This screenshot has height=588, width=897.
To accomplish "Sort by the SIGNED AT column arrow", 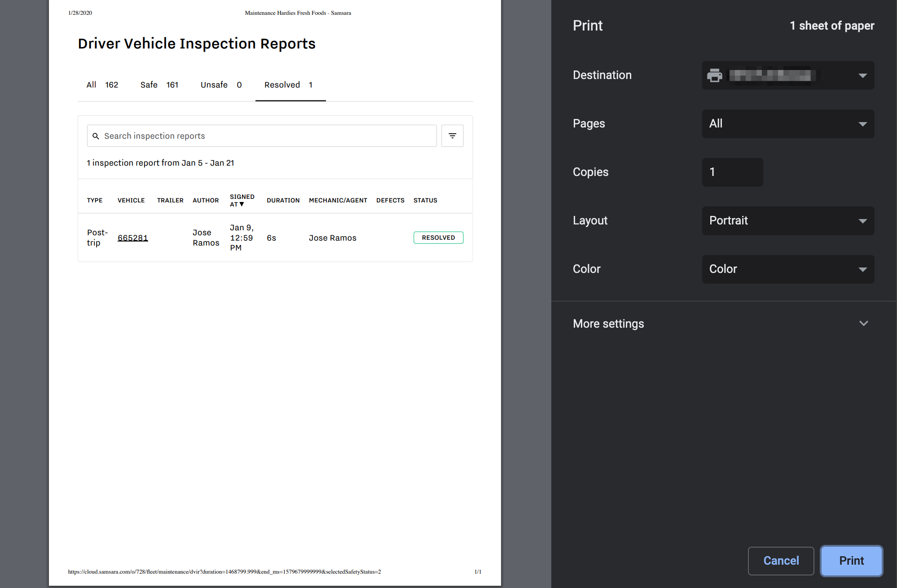I will click(242, 204).
